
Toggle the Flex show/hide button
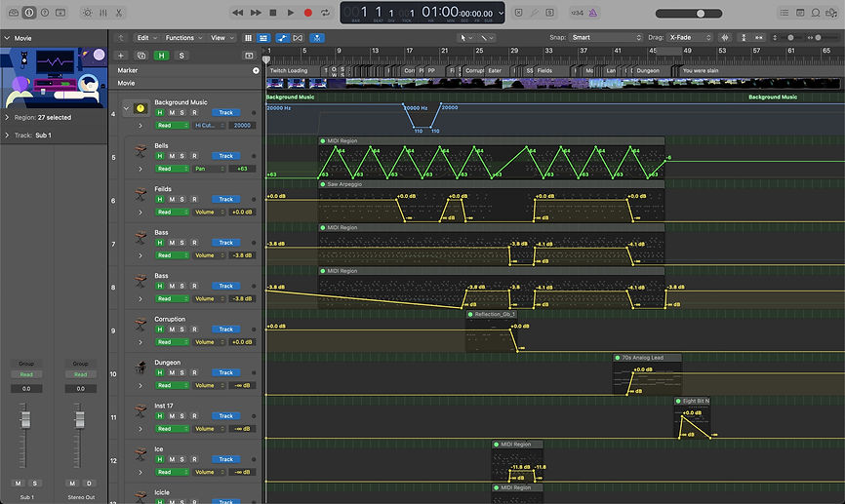coord(298,38)
